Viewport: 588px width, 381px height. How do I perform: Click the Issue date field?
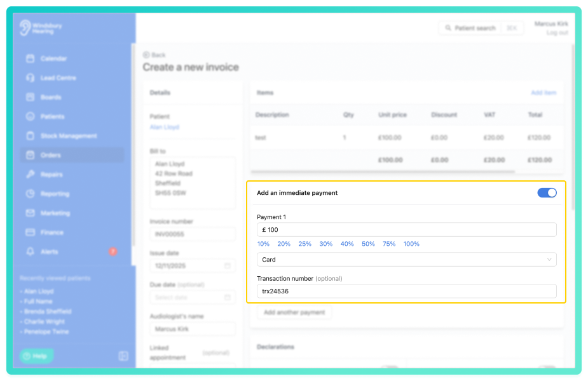[x=193, y=265]
